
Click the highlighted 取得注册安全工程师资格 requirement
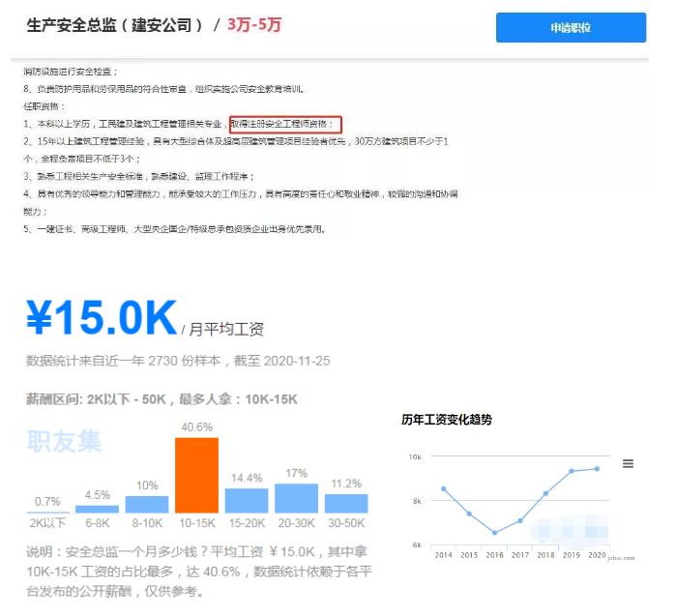point(285,124)
